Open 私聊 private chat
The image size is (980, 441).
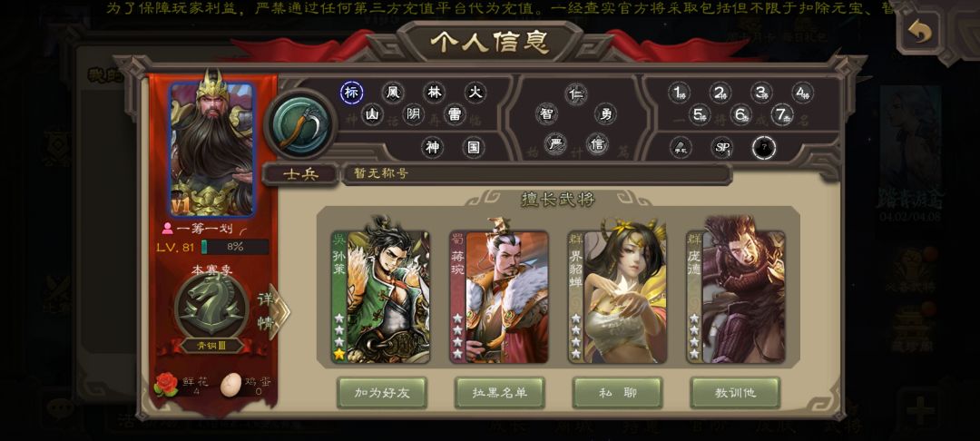coord(618,393)
